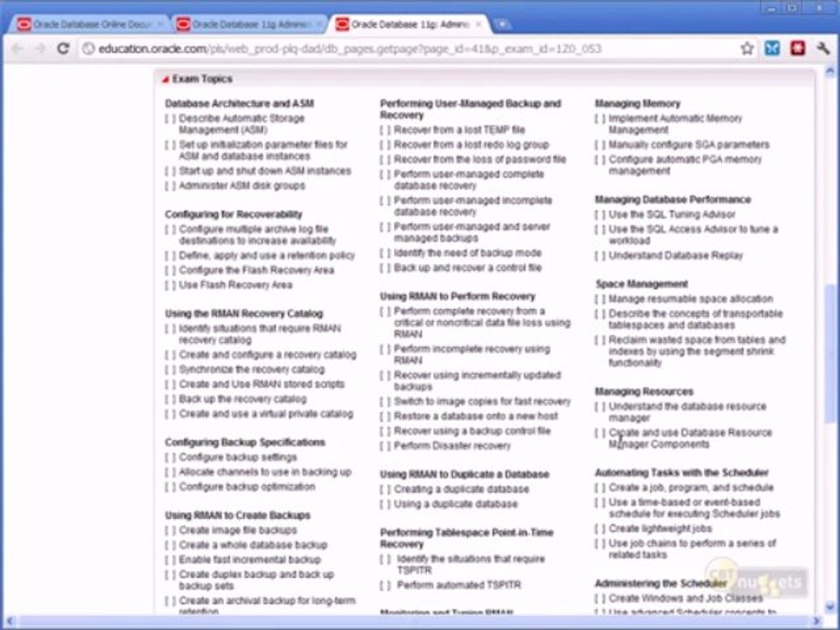Click the Configuring Backup Specifications heading
This screenshot has height=630, width=840.
tap(245, 442)
